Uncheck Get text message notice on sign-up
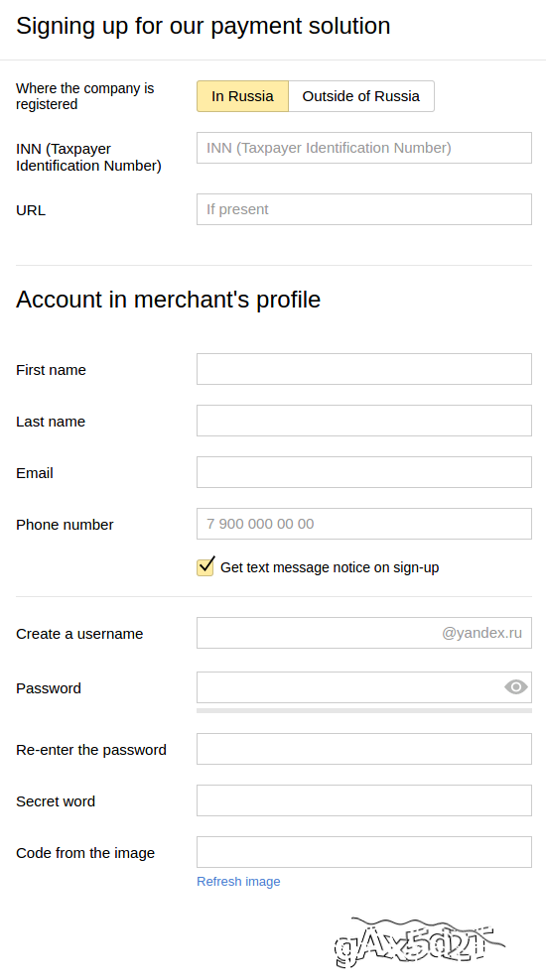The height and width of the screenshot is (980, 546). pos(205,566)
